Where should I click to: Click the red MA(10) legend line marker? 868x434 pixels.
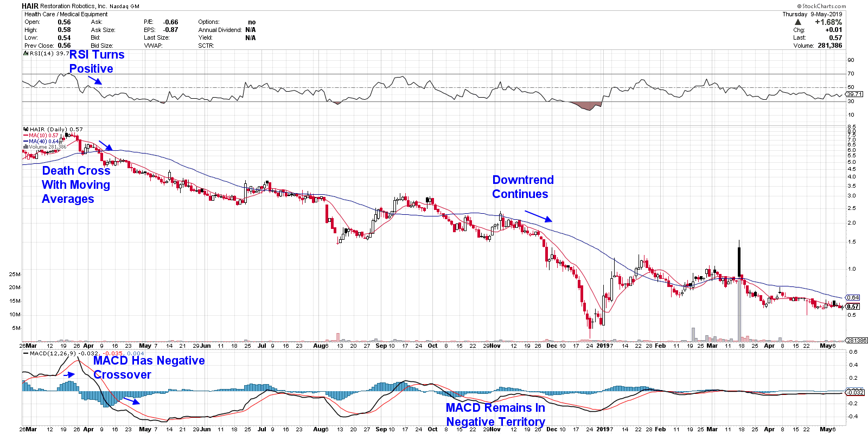pos(25,135)
